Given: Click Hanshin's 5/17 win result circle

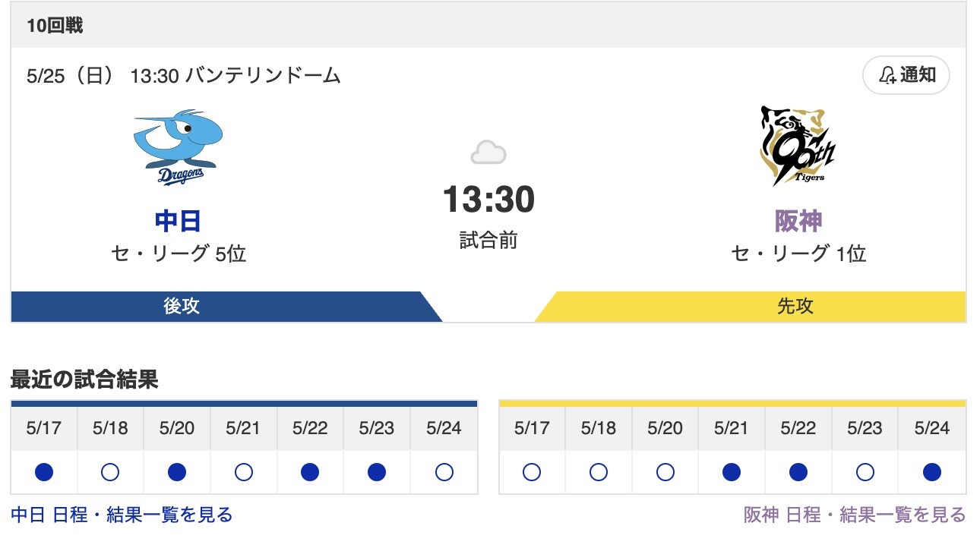Looking at the screenshot, I should (x=532, y=473).
